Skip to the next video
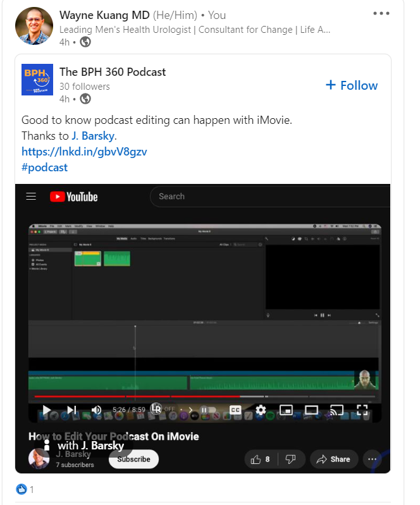 [71, 410]
